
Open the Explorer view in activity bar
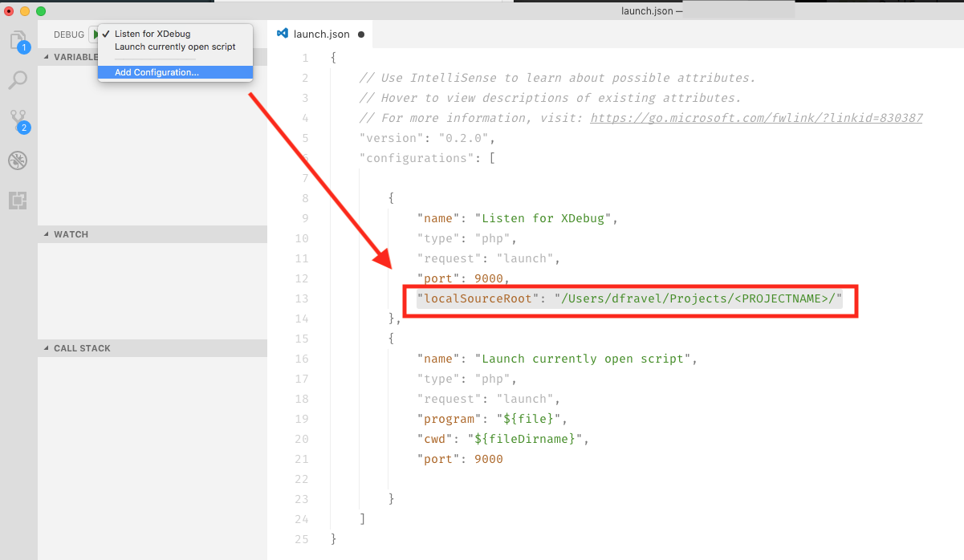click(18, 40)
